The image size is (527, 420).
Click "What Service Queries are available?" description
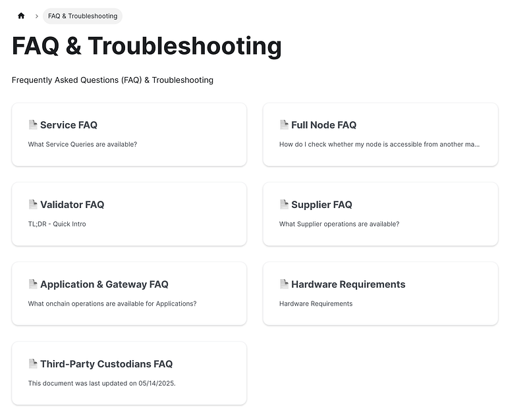pos(82,144)
